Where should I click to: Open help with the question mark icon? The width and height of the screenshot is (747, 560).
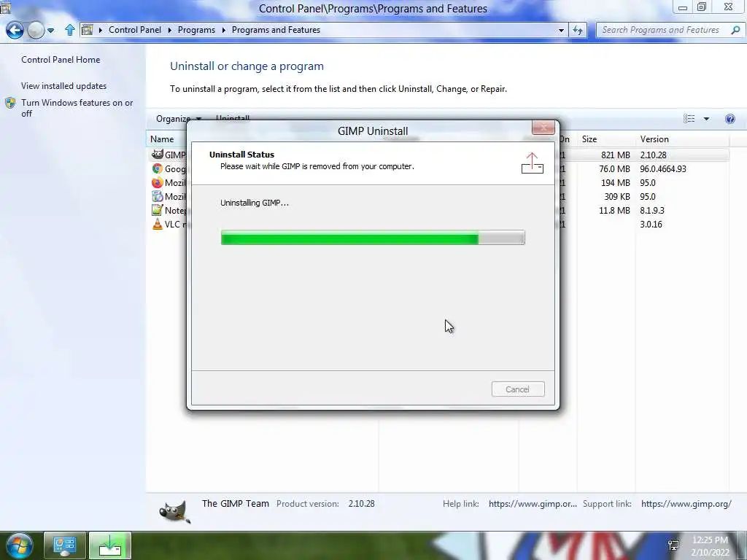tap(729, 119)
